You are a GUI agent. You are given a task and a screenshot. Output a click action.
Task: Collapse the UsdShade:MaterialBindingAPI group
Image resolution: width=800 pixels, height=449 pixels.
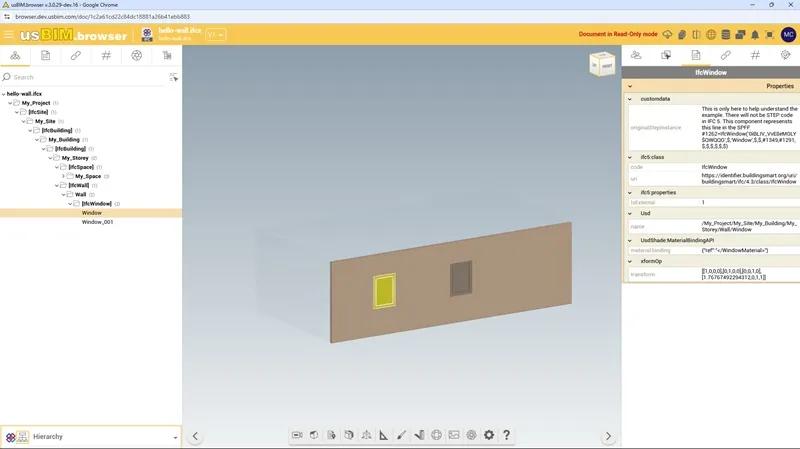[x=630, y=240]
